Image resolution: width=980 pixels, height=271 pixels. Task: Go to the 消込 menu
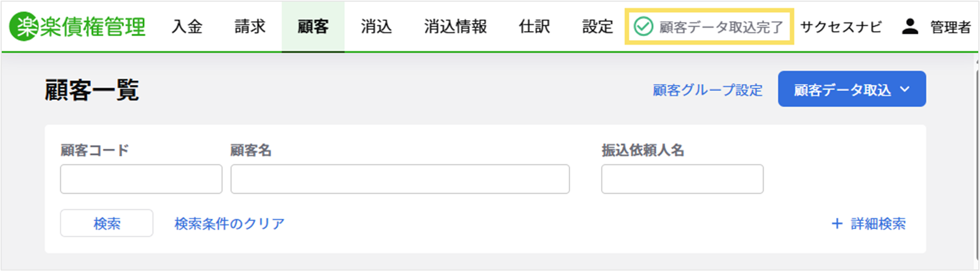pyautogui.click(x=376, y=26)
